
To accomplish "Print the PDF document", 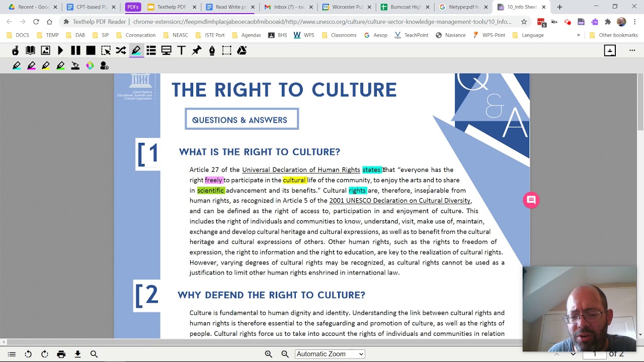I will [61, 354].
